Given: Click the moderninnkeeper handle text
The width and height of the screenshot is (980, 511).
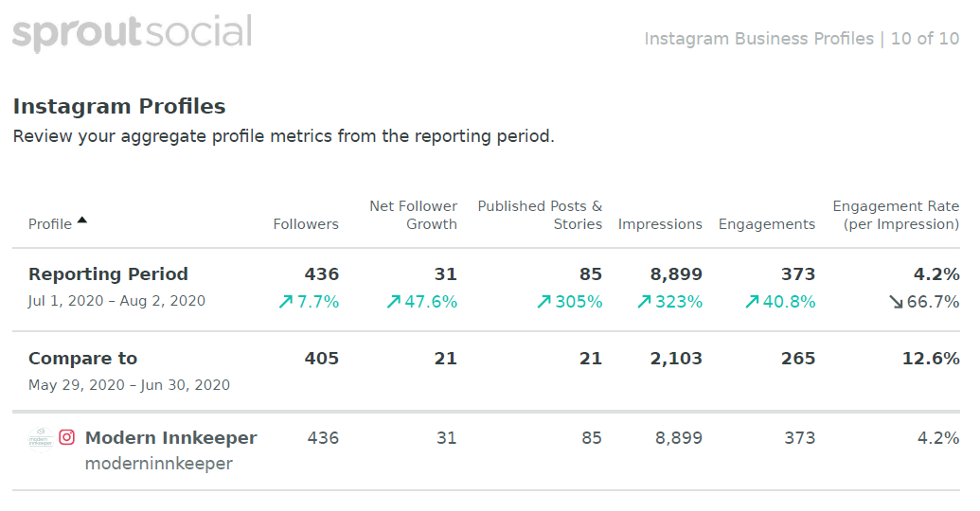Looking at the screenshot, I should 159,464.
